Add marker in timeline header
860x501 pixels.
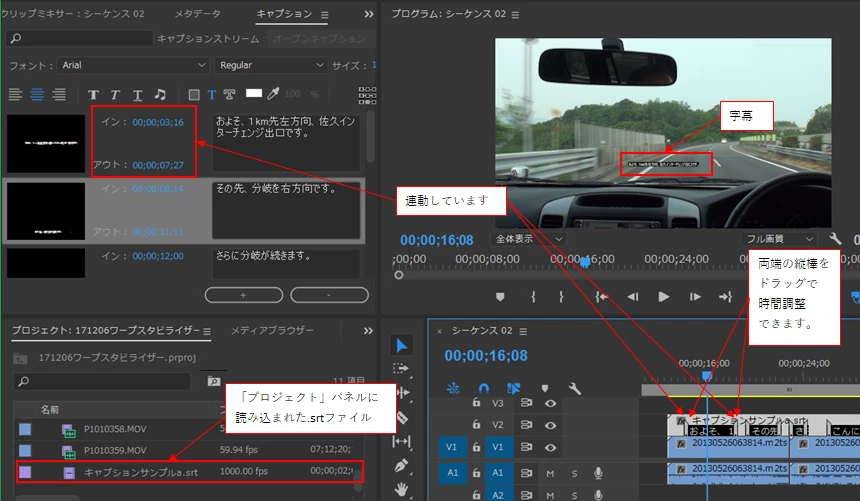pos(545,389)
